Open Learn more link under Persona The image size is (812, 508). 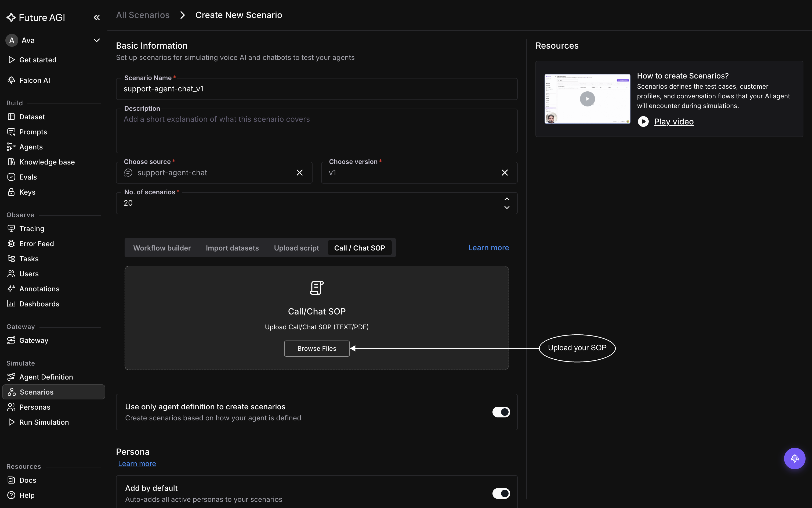(x=137, y=464)
